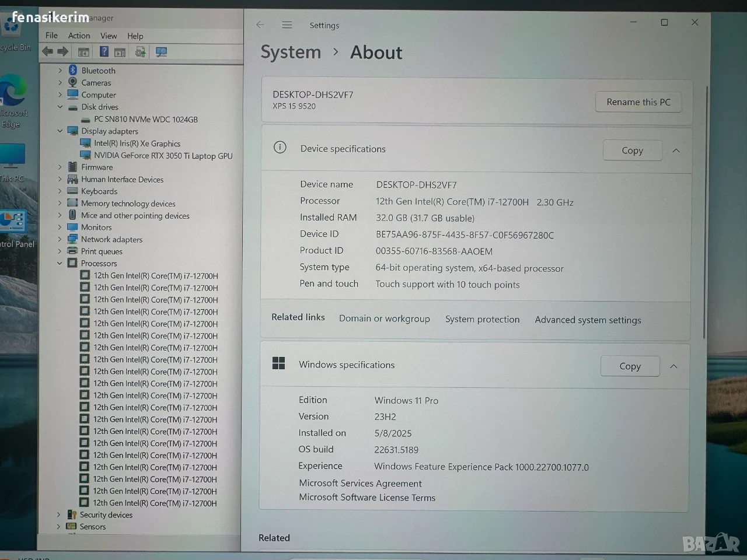Click the Update driver toolbar icon

pyautogui.click(x=140, y=52)
